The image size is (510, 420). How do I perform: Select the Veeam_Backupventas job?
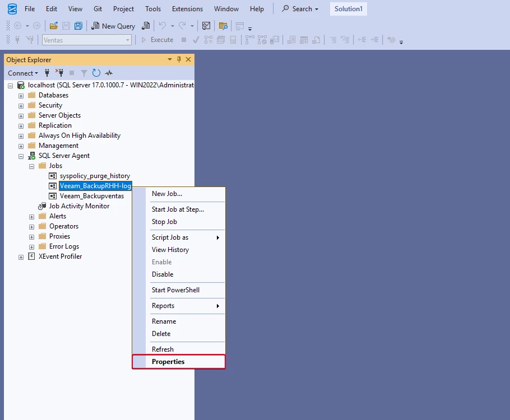tap(92, 196)
